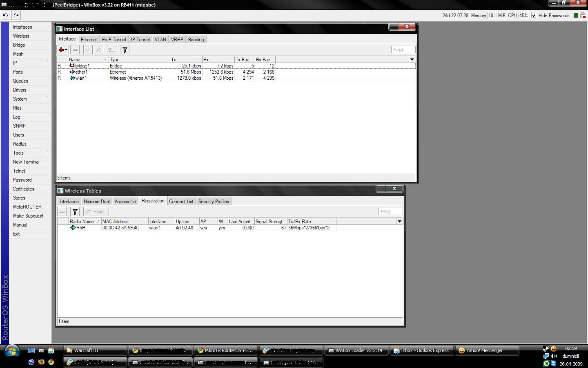Click the green status indicator icon

pos(576,16)
